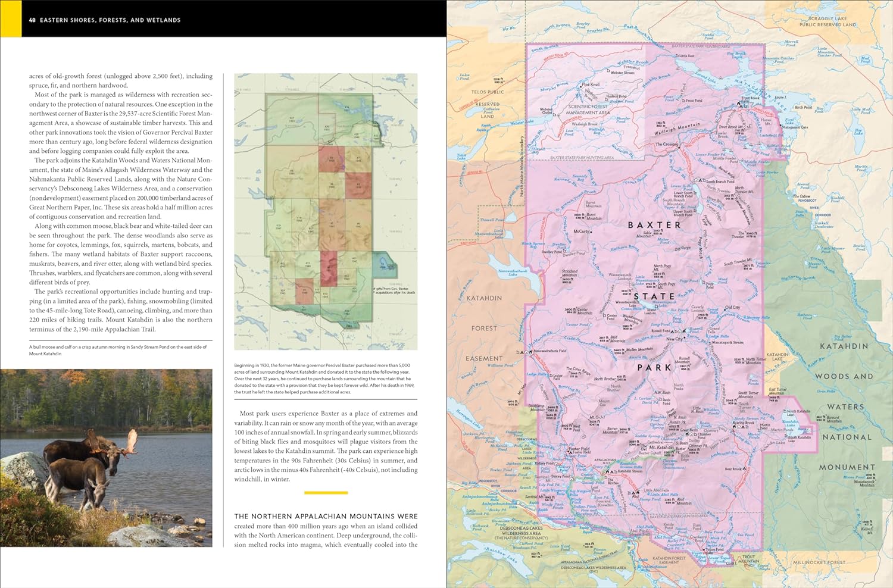The height and width of the screenshot is (588, 893).
Task: Click the bull moose photo caption
Action: [x=118, y=350]
